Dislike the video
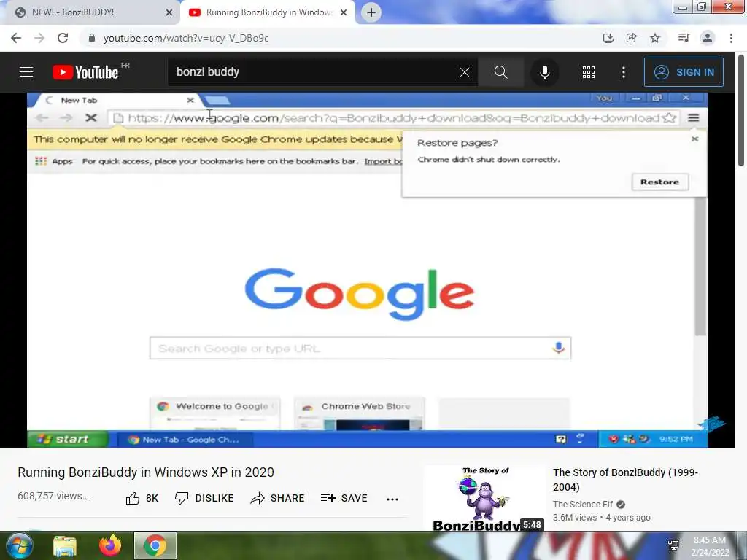This screenshot has width=747, height=560. coord(204,498)
